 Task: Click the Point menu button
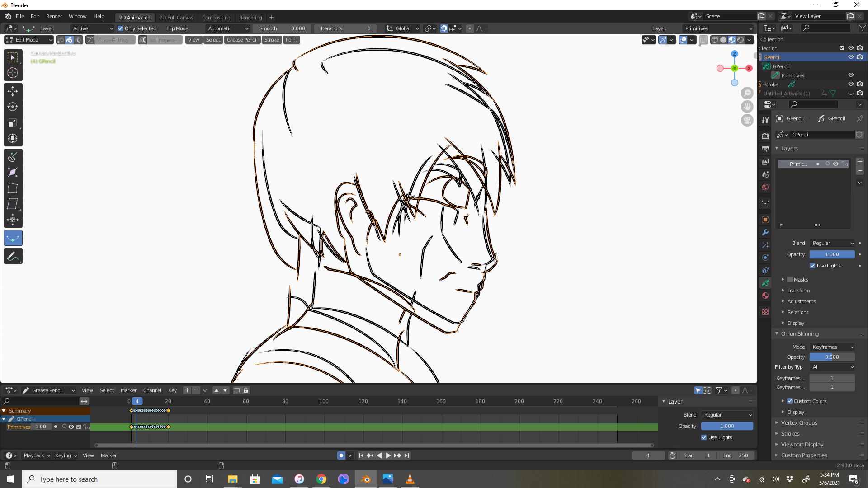click(292, 40)
